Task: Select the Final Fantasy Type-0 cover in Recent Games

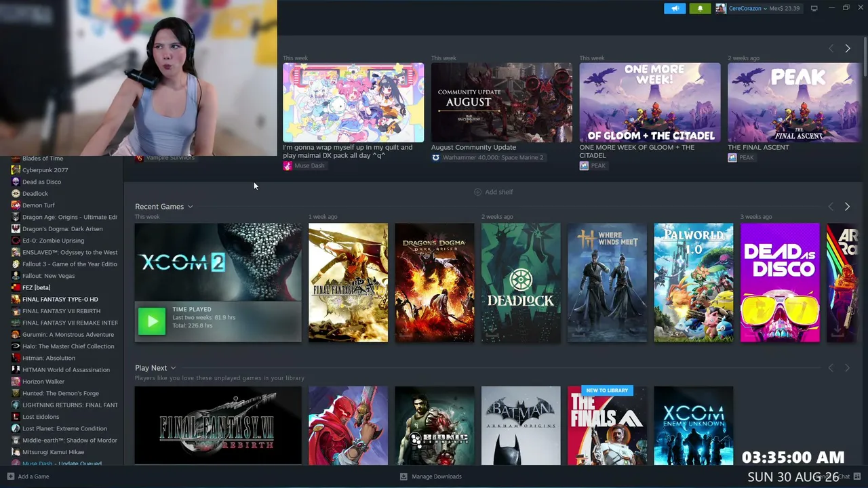Action: pos(349,283)
